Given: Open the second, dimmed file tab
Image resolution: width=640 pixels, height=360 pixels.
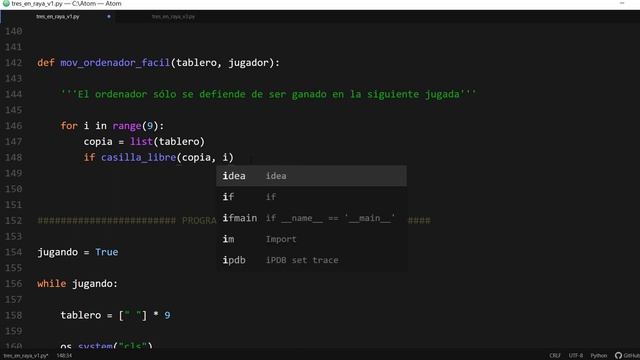Looking at the screenshot, I should coord(173,17).
